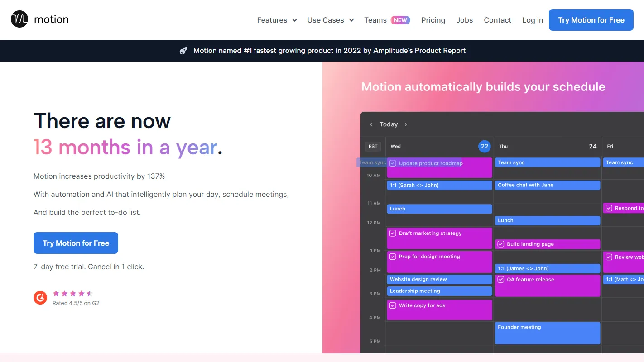Image resolution: width=644 pixels, height=362 pixels.
Task: Click the next-day chevron beside Today
Action: click(406, 124)
